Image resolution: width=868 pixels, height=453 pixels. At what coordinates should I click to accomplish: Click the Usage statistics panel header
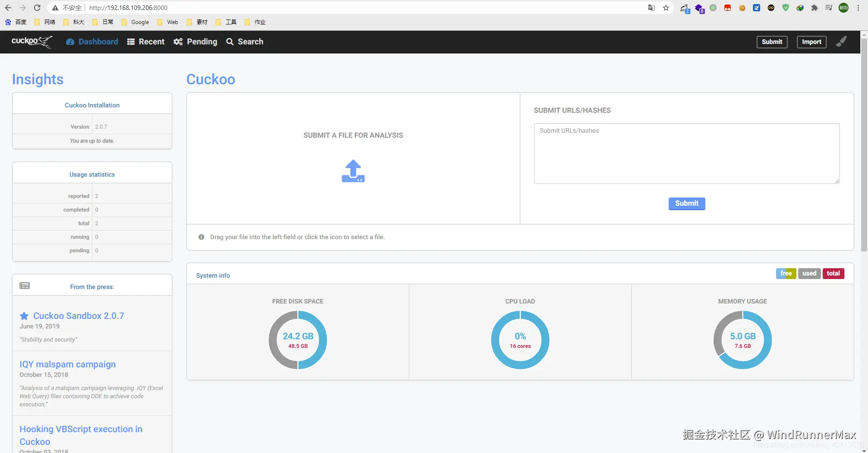pos(92,174)
